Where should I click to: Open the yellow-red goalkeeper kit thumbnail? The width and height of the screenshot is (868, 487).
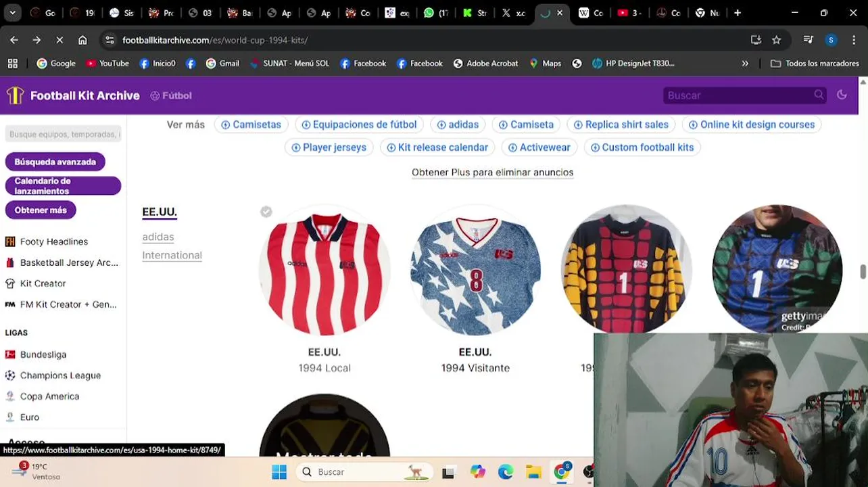point(626,269)
